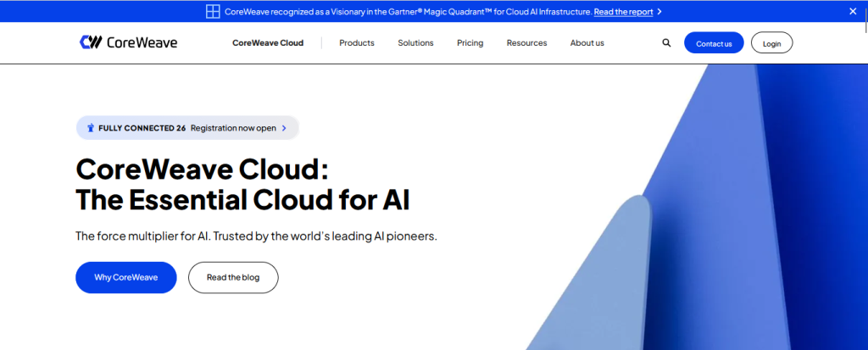868x350 pixels.
Task: Click the arrow after Registration now open
Action: click(284, 128)
